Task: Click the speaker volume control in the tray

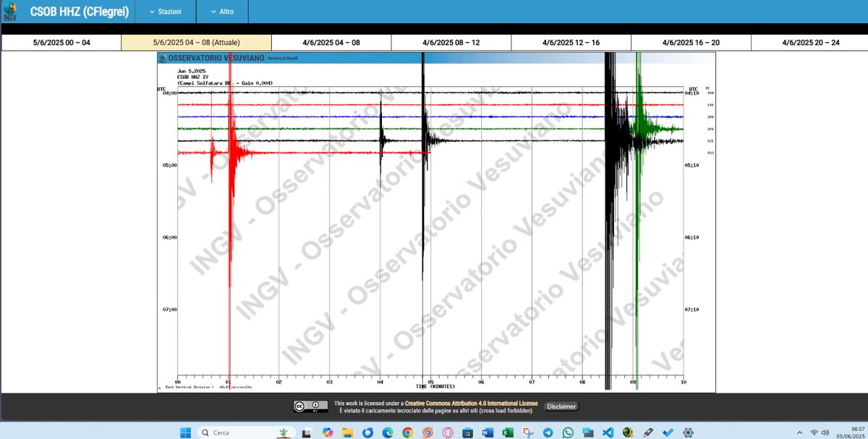Action: [826, 432]
